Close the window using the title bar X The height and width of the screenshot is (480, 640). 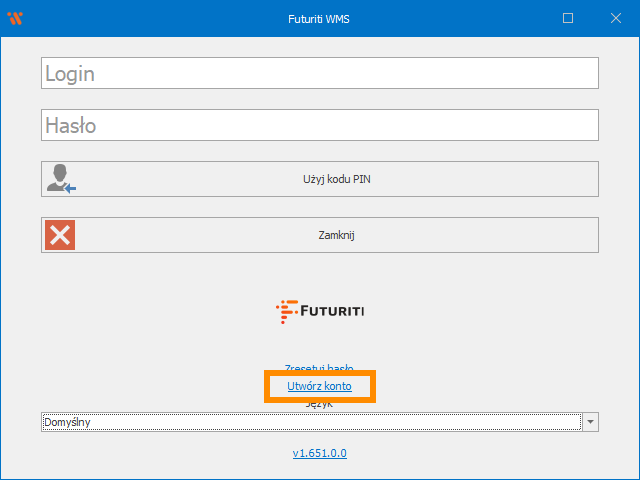click(x=614, y=18)
